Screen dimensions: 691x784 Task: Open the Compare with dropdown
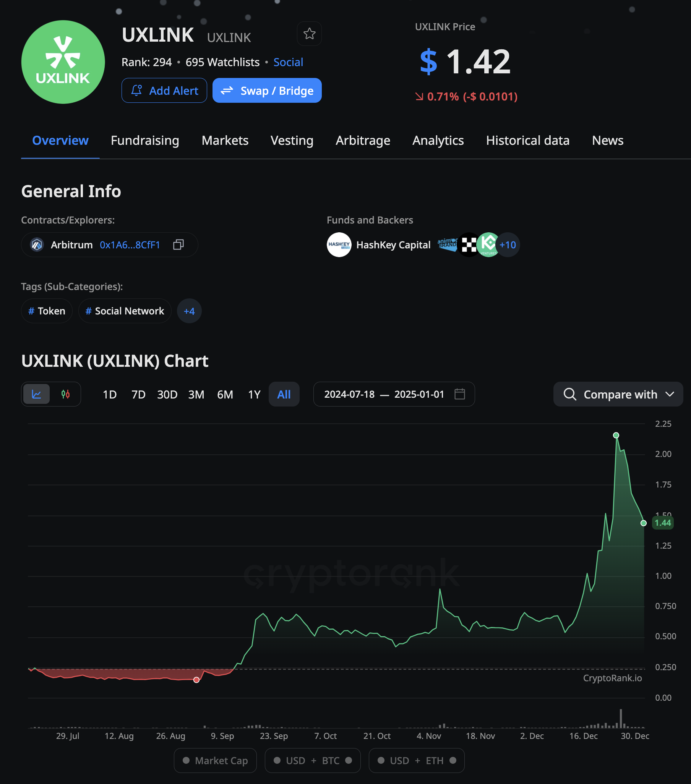618,394
